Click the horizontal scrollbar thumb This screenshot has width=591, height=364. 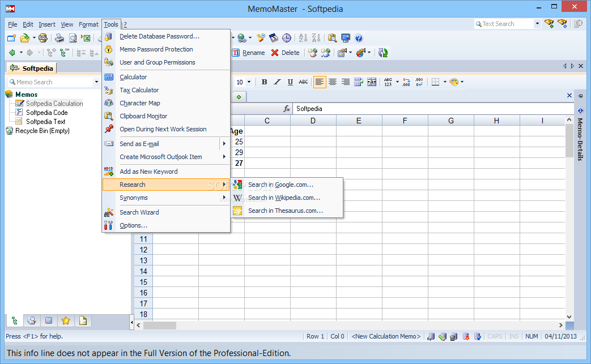(x=160, y=326)
